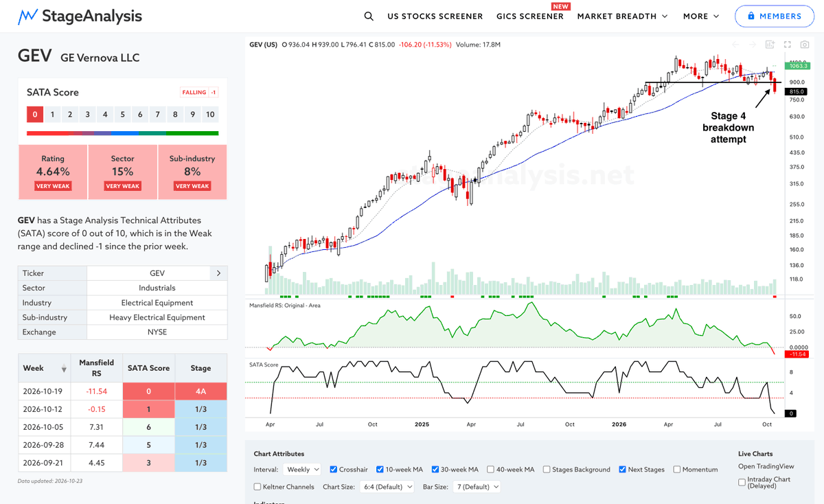
Task: Open US Stocks Screener page
Action: point(435,16)
